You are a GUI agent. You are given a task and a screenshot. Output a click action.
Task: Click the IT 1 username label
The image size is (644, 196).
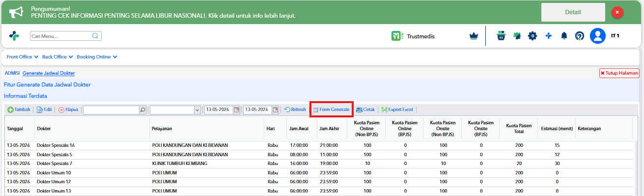pyautogui.click(x=615, y=36)
